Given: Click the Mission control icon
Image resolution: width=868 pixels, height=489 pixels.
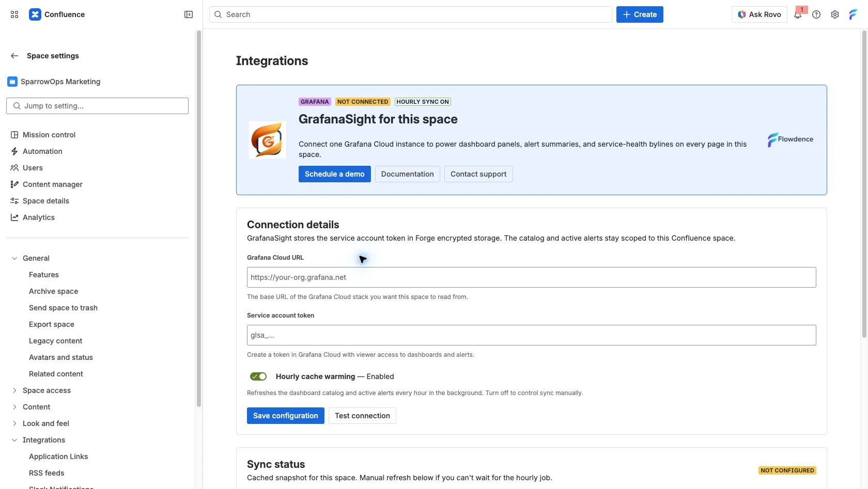Looking at the screenshot, I should (14, 135).
